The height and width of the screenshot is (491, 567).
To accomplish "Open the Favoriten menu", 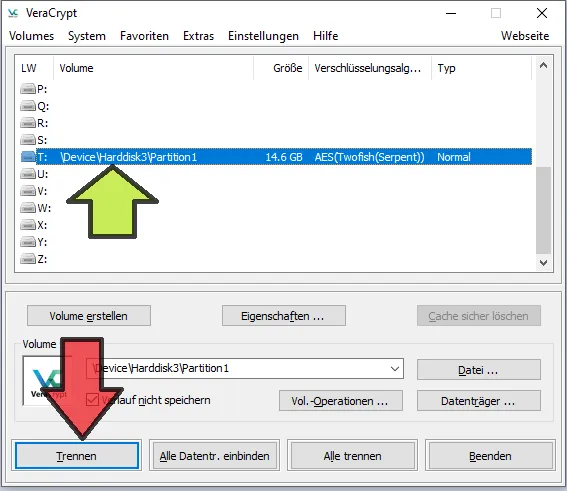I will tap(144, 36).
